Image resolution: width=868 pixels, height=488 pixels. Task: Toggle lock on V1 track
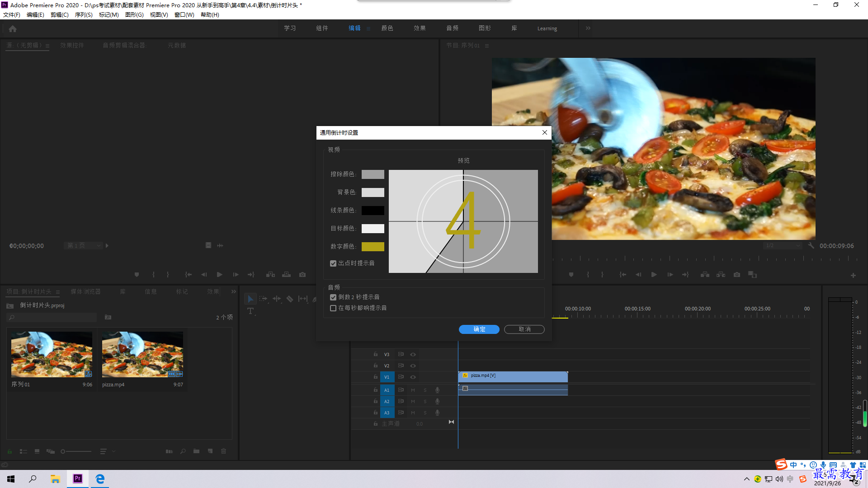(376, 377)
